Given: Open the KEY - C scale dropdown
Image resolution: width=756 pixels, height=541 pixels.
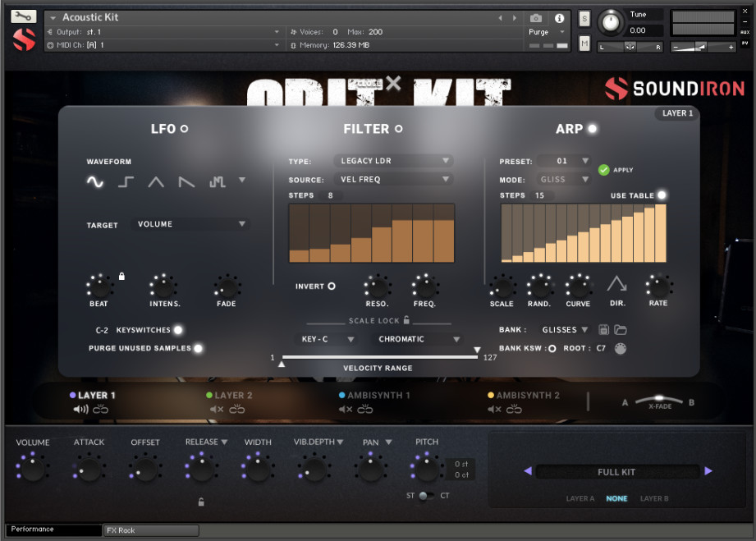Looking at the screenshot, I should tap(327, 339).
